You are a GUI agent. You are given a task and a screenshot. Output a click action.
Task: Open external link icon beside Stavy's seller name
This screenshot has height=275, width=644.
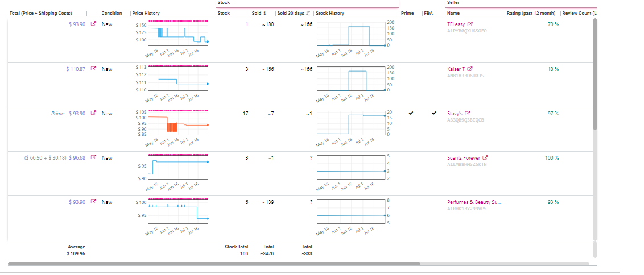[x=468, y=113]
